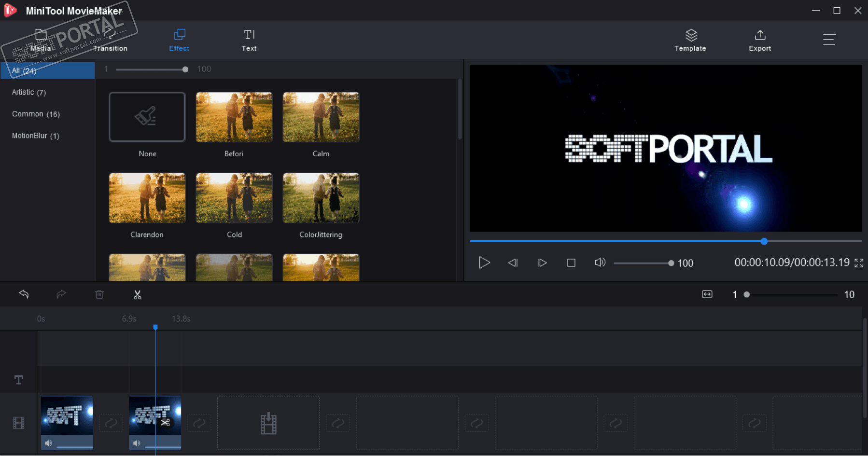Image resolution: width=868 pixels, height=456 pixels.
Task: Split the clip with the toolbar scissors
Action: [138, 295]
